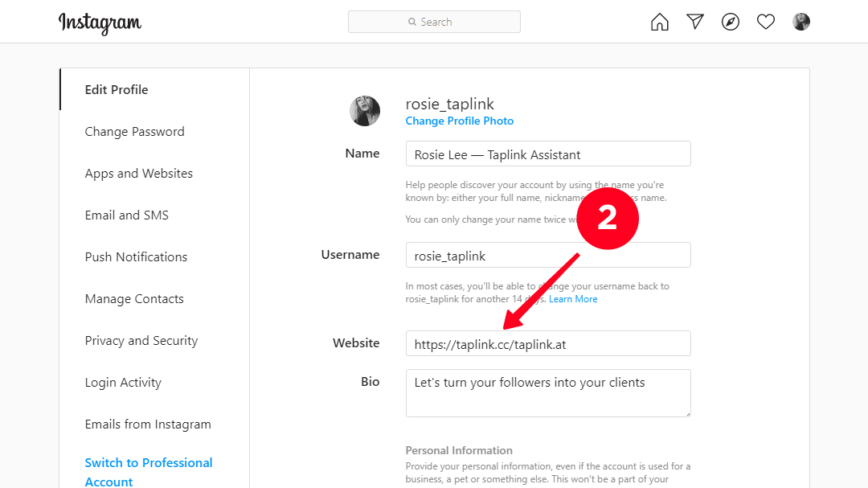Go to Instagram home feed icon
Image resolution: width=868 pixels, height=488 pixels.
pos(659,23)
